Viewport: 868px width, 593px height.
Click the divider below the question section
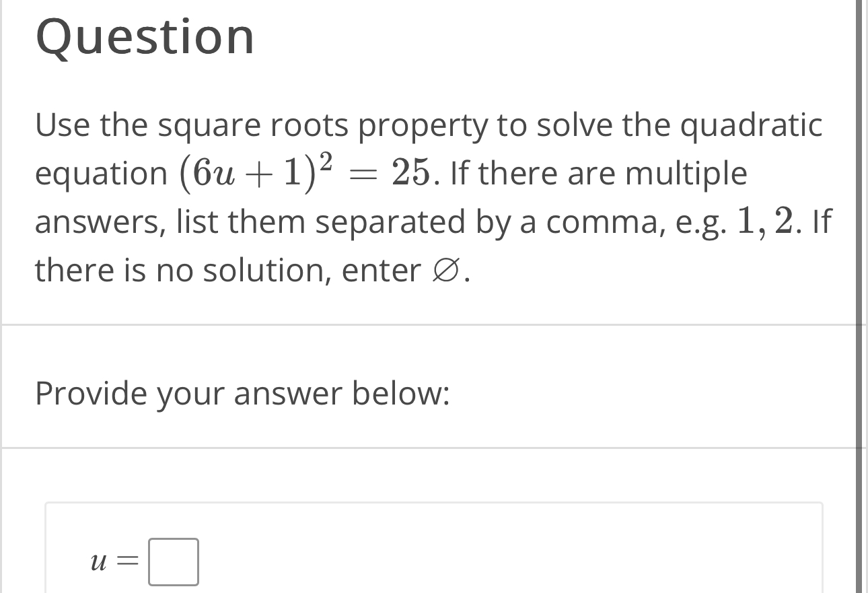[x=431, y=320]
